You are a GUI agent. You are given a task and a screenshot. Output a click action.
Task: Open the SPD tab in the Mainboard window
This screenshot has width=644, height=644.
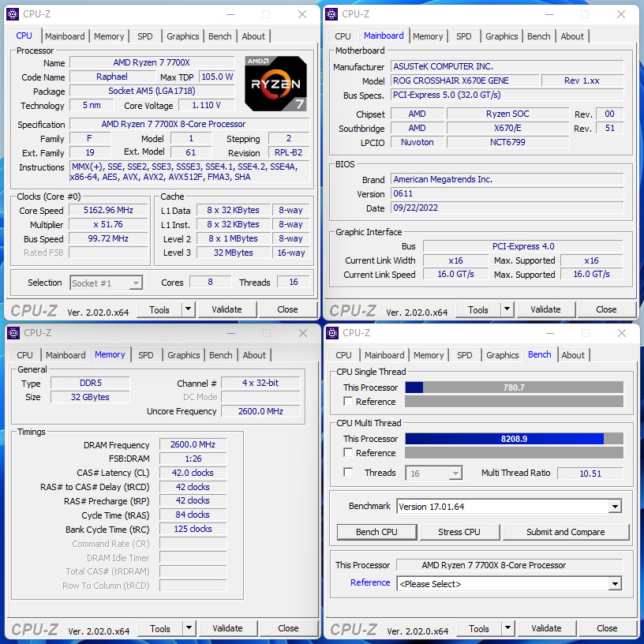464,36
